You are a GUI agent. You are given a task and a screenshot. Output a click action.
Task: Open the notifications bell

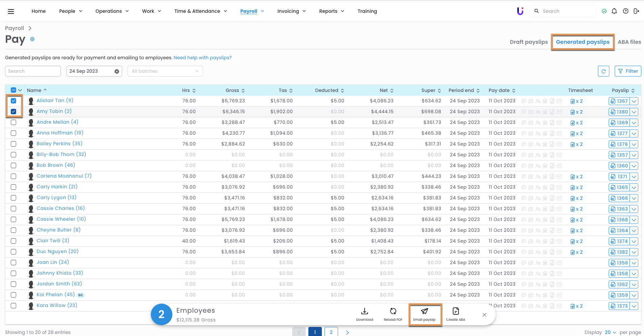pos(614,11)
